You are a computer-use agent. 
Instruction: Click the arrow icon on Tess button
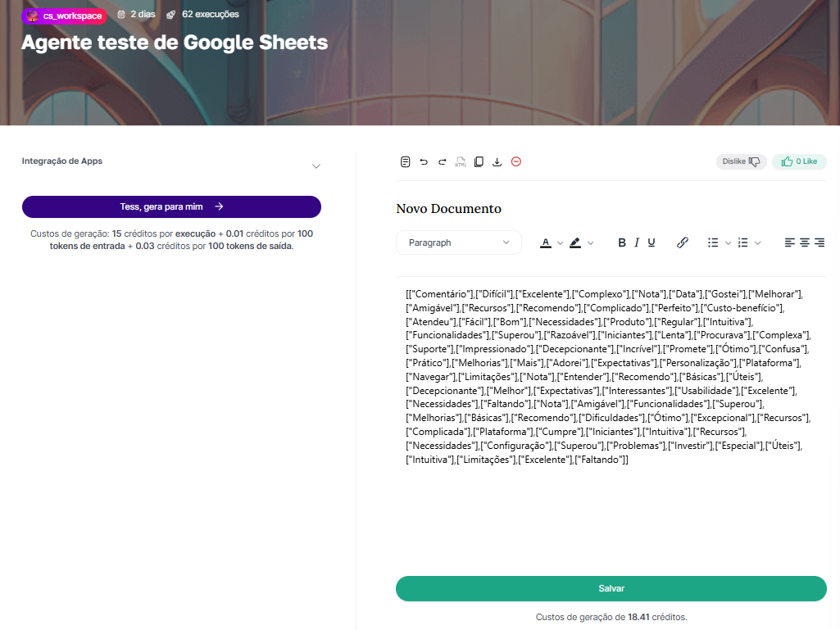[219, 206]
